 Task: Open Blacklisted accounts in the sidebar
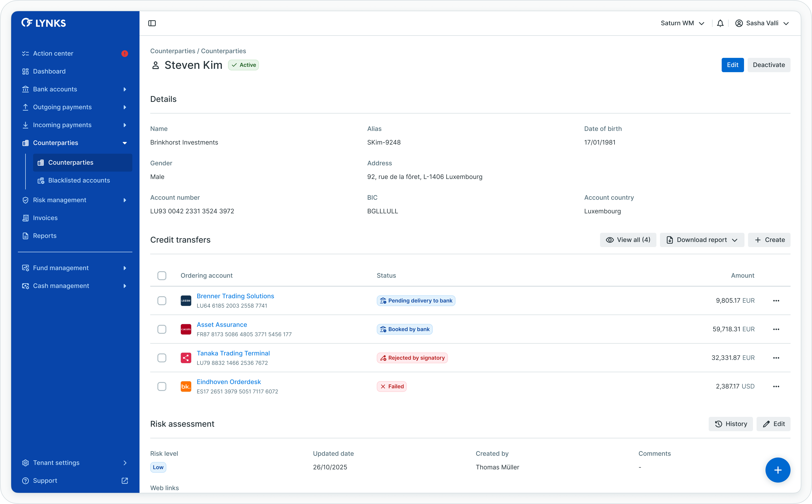pyautogui.click(x=79, y=180)
